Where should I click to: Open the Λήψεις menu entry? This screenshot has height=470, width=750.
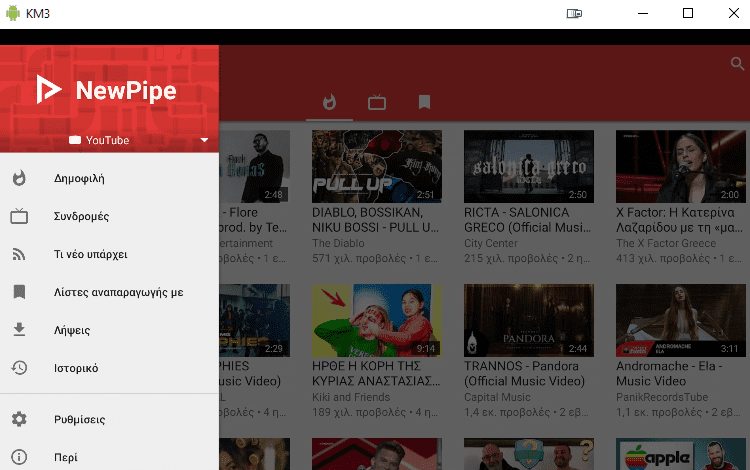click(110, 329)
